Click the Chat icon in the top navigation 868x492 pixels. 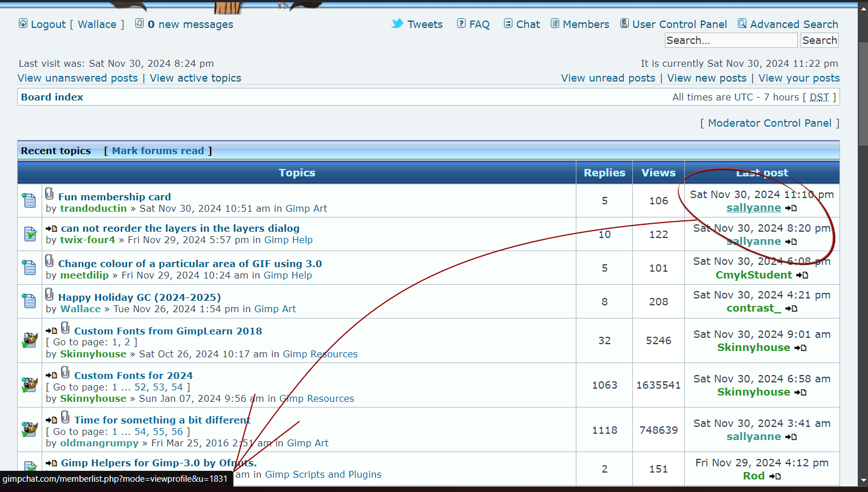coord(508,23)
